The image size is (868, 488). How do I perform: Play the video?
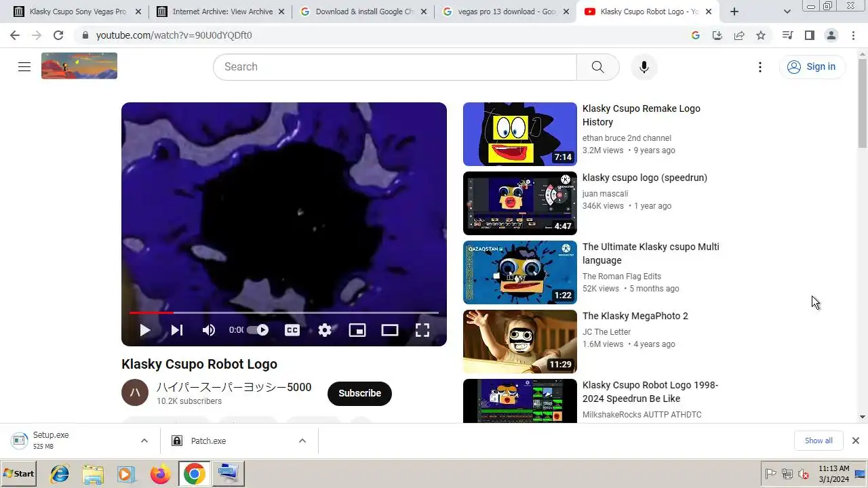pos(144,330)
